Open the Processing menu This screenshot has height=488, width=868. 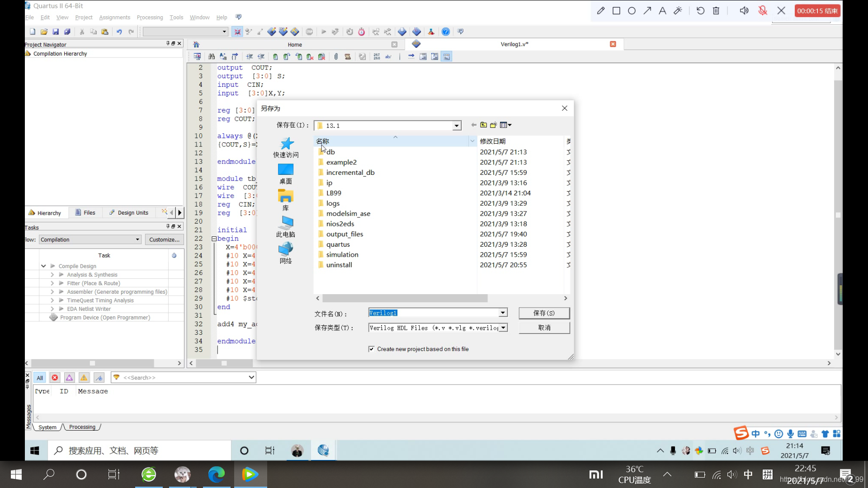[x=150, y=17]
